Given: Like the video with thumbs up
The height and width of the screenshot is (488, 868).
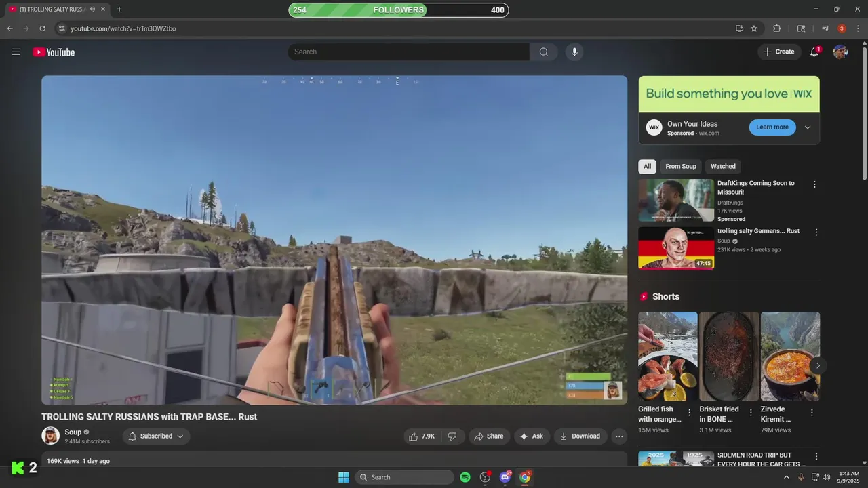Looking at the screenshot, I should [421, 436].
